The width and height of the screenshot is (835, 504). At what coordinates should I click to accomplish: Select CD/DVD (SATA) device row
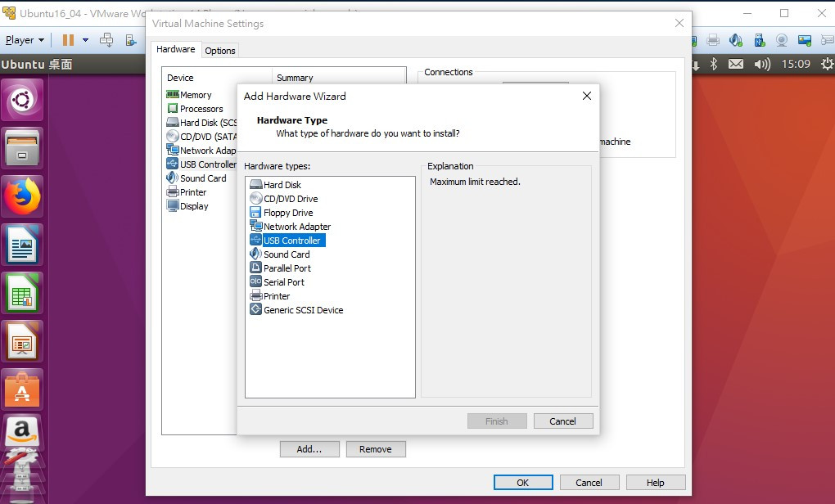click(201, 137)
